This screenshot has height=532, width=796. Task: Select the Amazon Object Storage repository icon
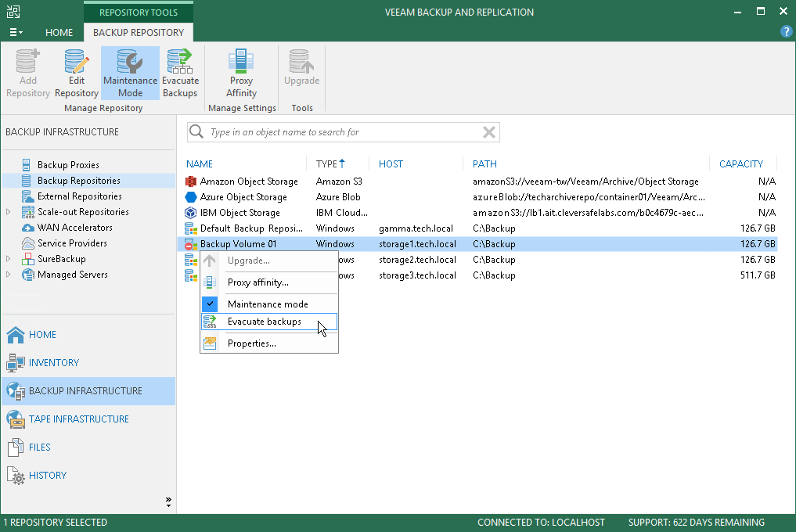tap(190, 182)
